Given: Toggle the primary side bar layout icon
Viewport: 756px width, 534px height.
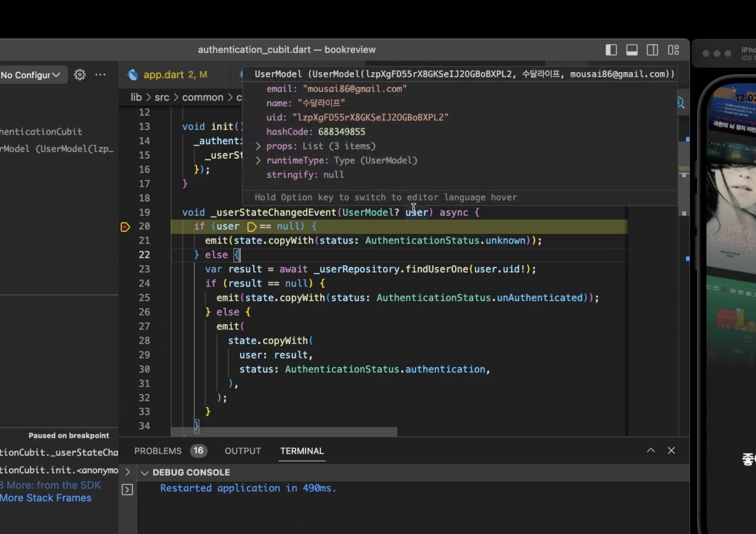Looking at the screenshot, I should click(x=611, y=50).
